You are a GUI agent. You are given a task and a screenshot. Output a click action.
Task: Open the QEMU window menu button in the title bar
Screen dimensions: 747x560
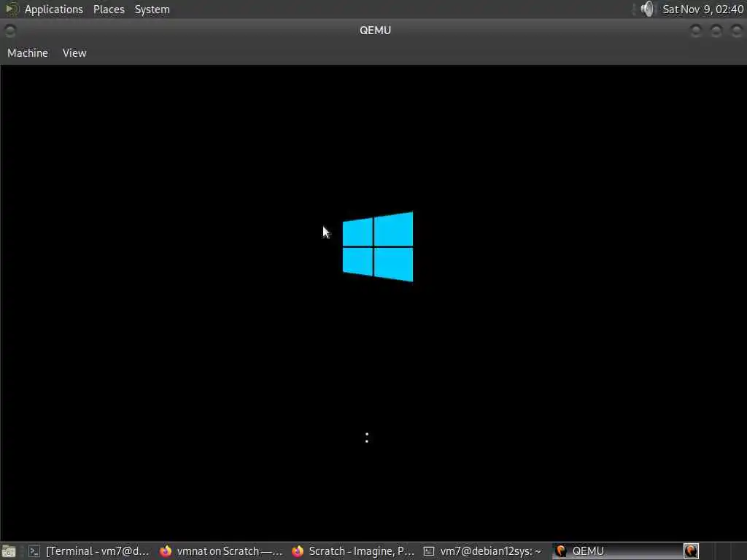10,31
